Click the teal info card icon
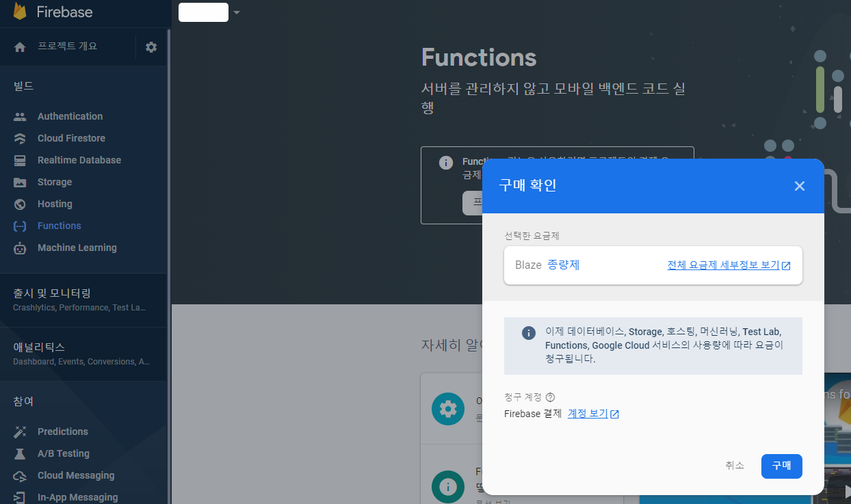The image size is (851, 504). [448, 486]
